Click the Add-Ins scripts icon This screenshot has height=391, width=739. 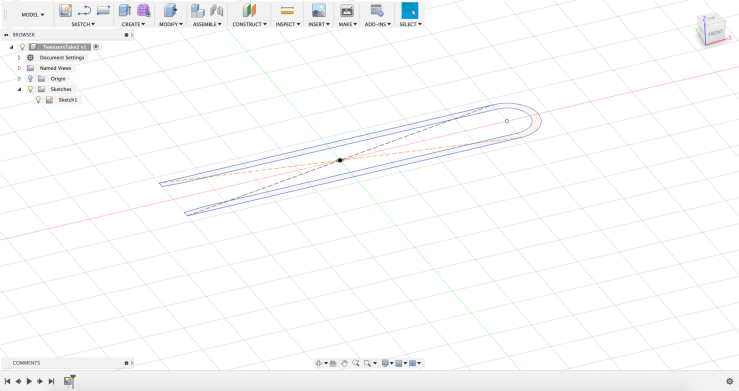[377, 10]
